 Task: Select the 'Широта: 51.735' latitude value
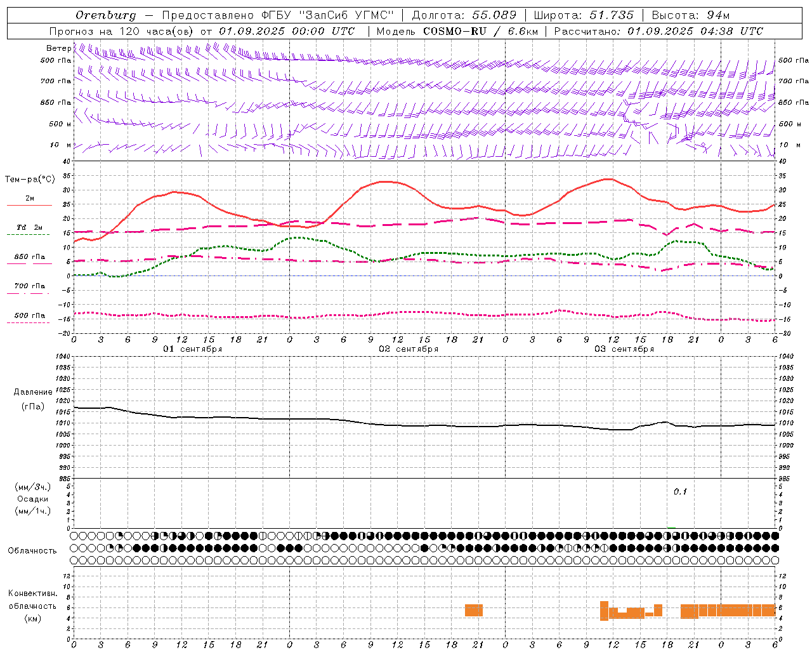pos(584,15)
